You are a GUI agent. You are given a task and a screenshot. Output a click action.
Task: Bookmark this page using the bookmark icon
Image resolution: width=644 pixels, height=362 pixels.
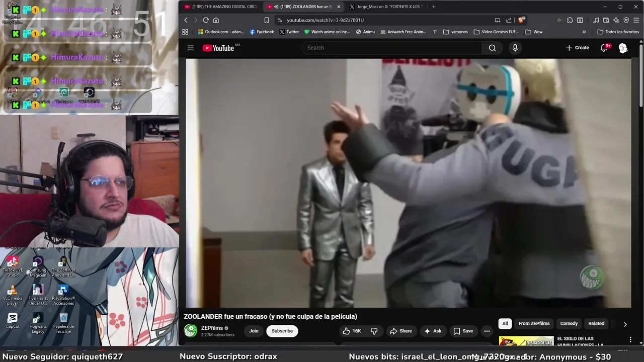tap(267, 20)
